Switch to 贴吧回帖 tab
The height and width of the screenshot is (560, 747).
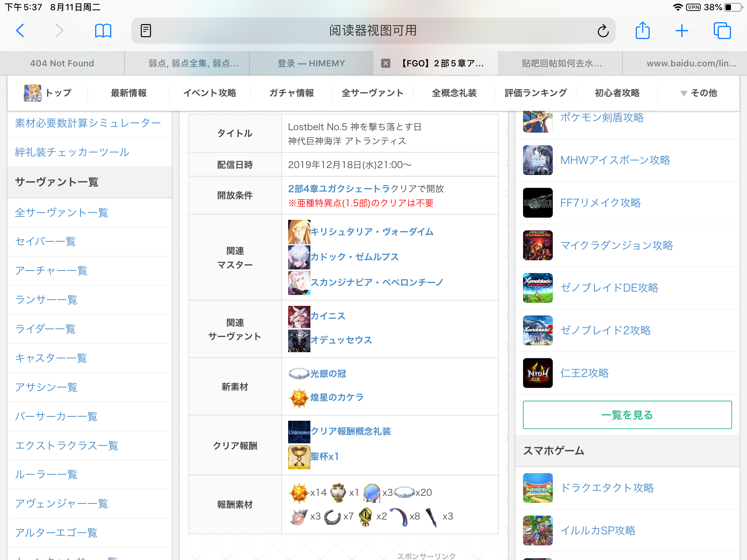point(560,63)
